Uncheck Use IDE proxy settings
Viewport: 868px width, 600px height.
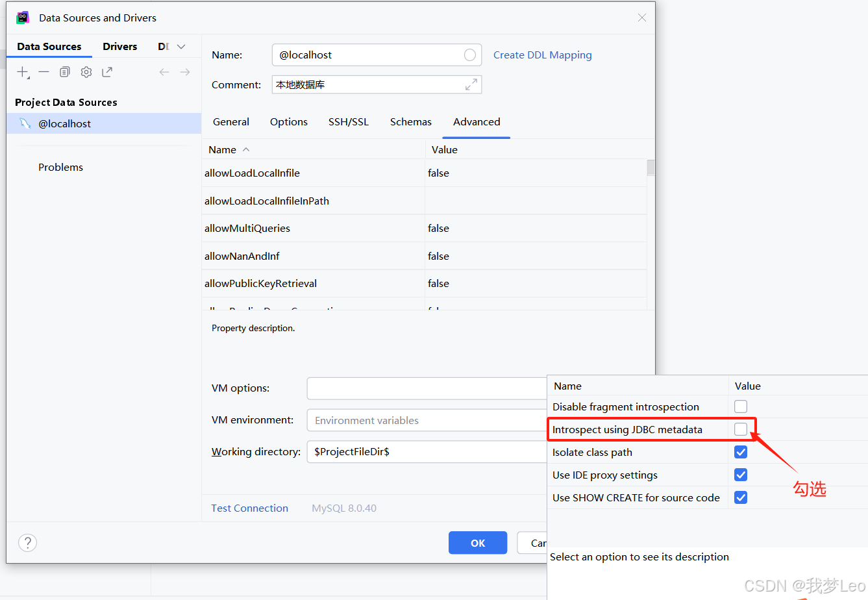tap(741, 475)
